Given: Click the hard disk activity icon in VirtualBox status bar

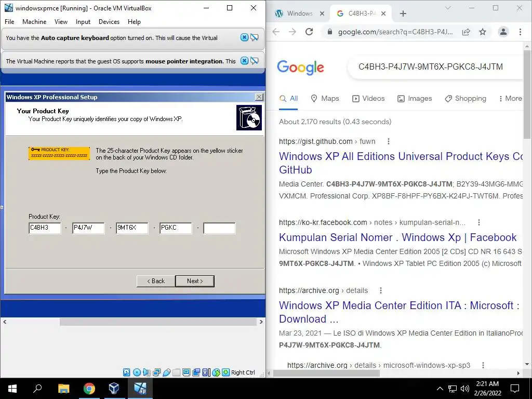Looking at the screenshot, I should pos(127,373).
